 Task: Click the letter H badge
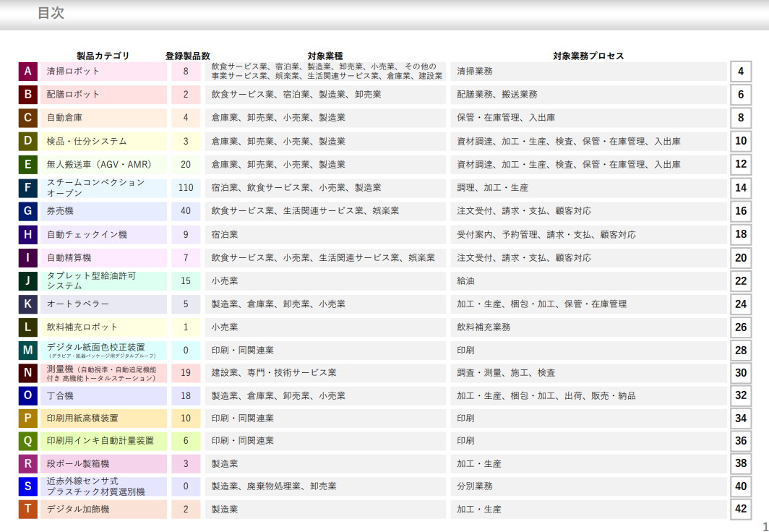tap(28, 234)
